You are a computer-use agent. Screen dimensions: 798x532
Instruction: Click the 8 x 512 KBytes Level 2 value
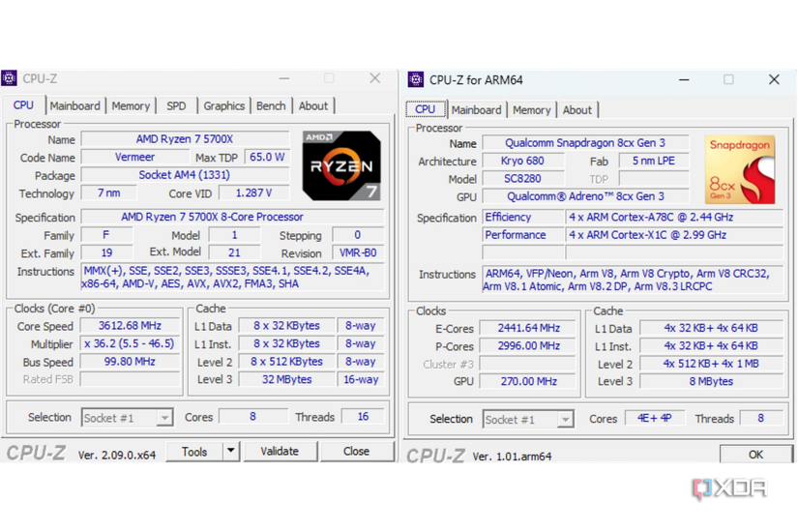[x=287, y=362]
